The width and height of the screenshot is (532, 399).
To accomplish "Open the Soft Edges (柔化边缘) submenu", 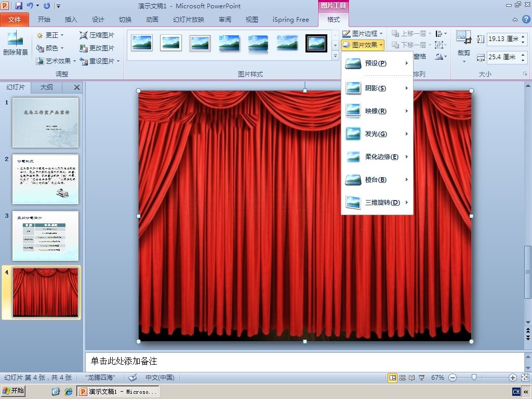I will pyautogui.click(x=377, y=157).
